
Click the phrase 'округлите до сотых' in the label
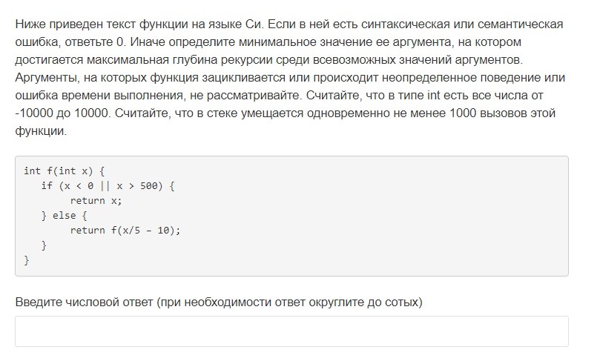[363, 302]
